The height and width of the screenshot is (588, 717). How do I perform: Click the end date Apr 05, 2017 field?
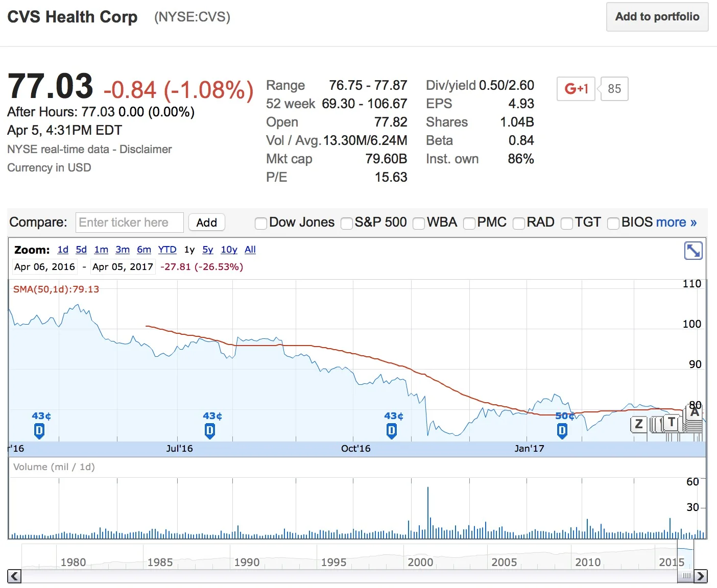pos(123,266)
